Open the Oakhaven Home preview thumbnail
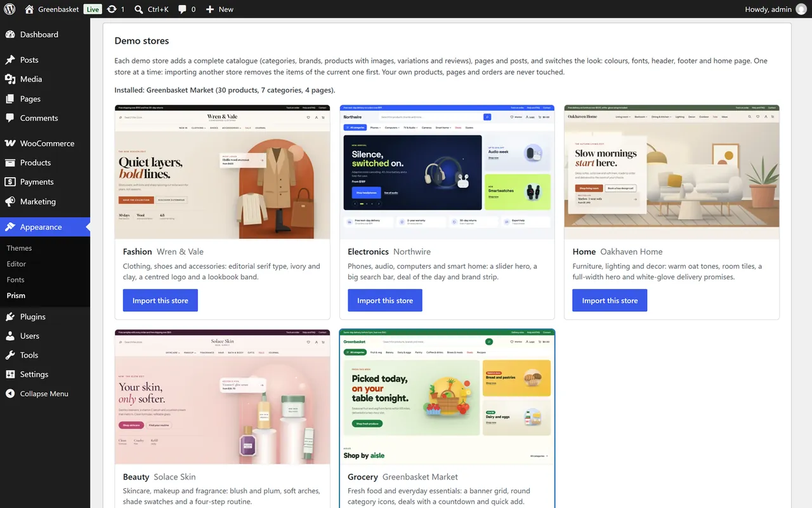 click(x=672, y=172)
